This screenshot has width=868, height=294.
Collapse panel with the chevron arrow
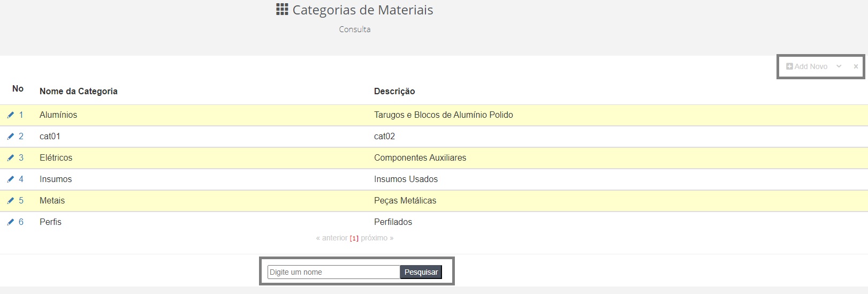(x=839, y=66)
